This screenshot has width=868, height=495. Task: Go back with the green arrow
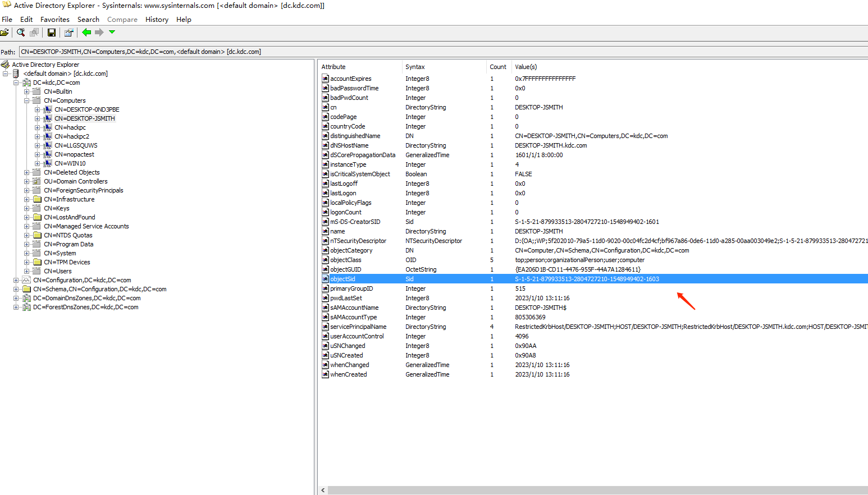(86, 33)
